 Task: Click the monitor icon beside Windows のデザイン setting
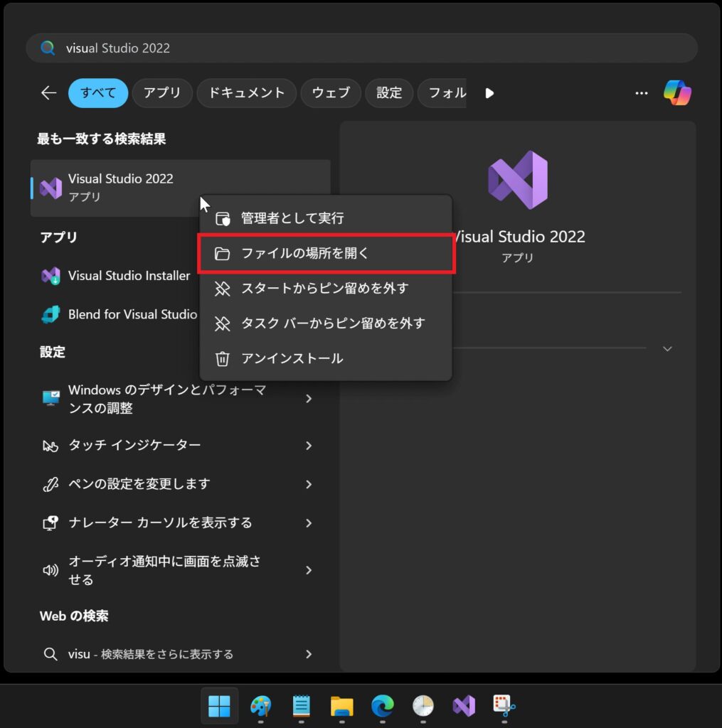pyautogui.click(x=51, y=398)
